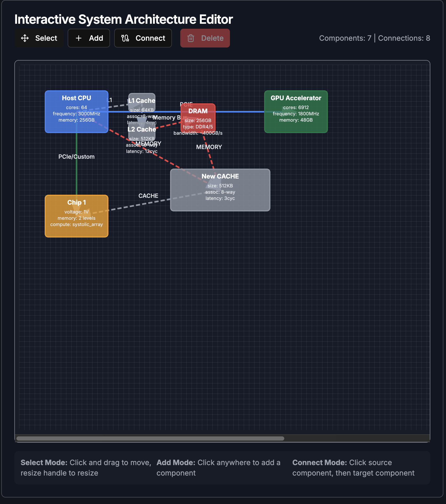Image resolution: width=446 pixels, height=504 pixels.
Task: Click the 'cores: 6912' GPU property
Action: 296,107
